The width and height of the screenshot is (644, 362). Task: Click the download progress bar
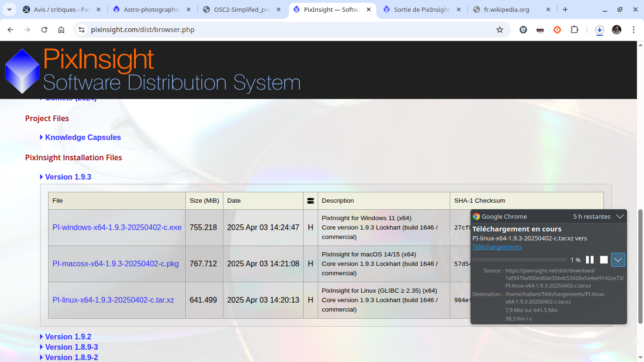(x=520, y=260)
